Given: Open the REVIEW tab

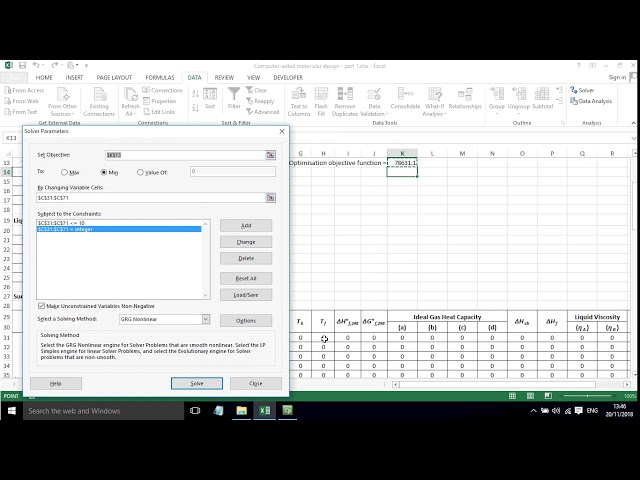Looking at the screenshot, I should tap(224, 78).
